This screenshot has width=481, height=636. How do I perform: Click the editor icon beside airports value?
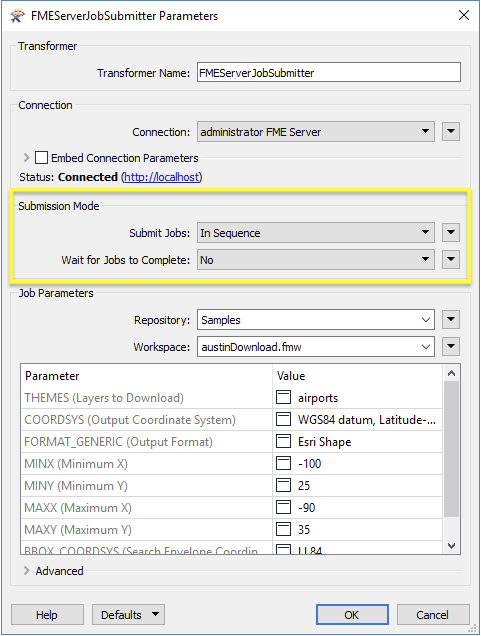[283, 398]
